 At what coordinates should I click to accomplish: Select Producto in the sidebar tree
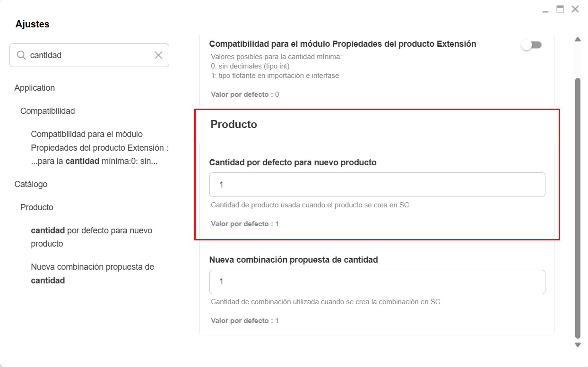pos(36,207)
